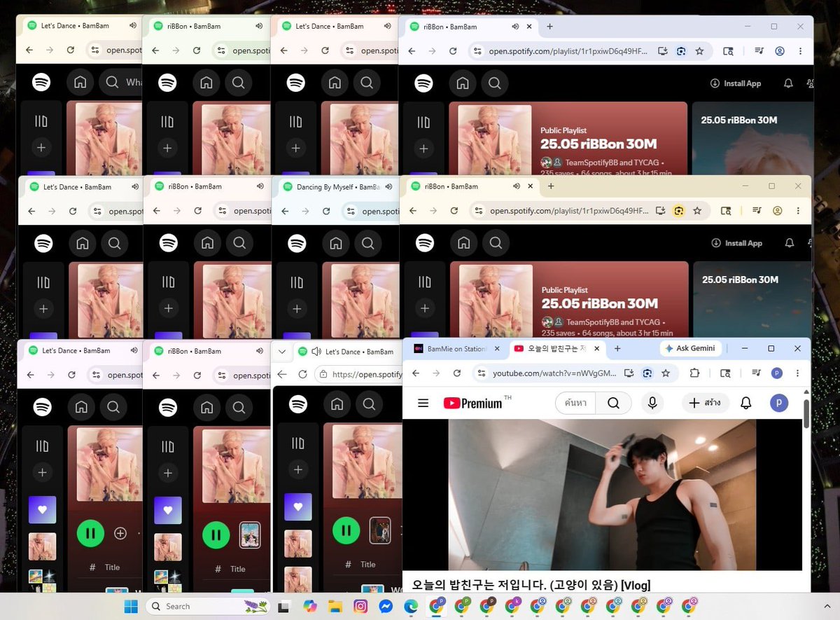Reload the Dancing By Myself window page
The width and height of the screenshot is (840, 620).
pyautogui.click(x=326, y=211)
